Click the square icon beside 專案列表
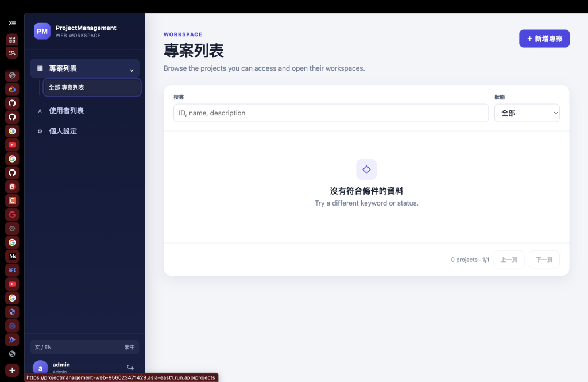588x382 pixels. [40, 68]
